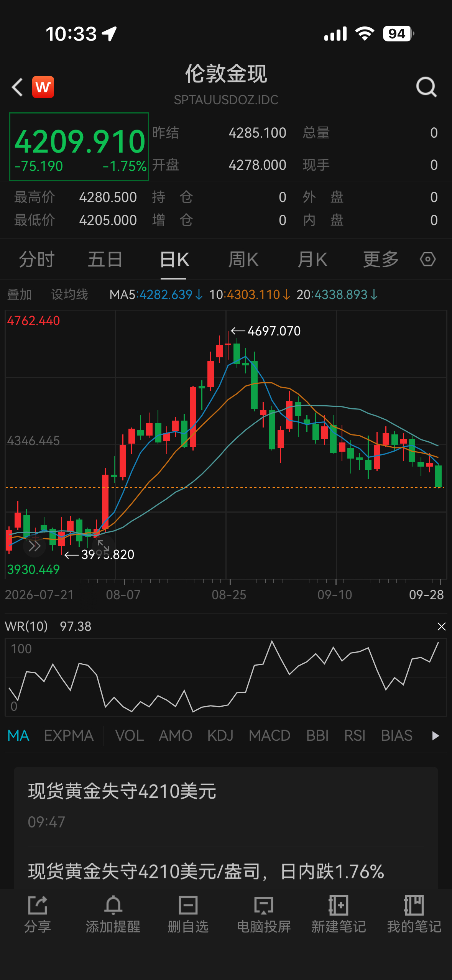Select MA indicator
The height and width of the screenshot is (980, 452).
[x=18, y=735]
